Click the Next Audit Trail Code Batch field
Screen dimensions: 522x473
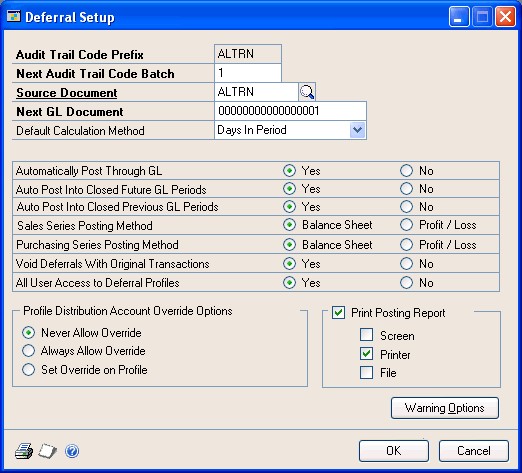pos(248,73)
